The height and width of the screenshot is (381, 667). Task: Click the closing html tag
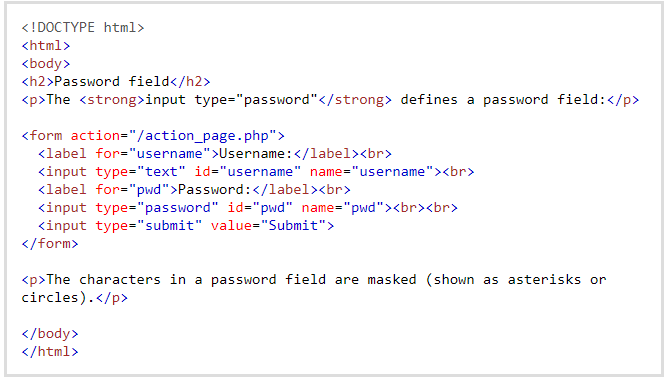click(x=50, y=352)
